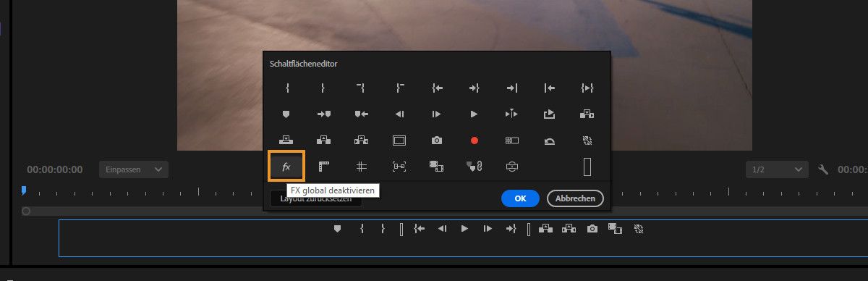Click Go to In in the transport bar

click(x=419, y=229)
